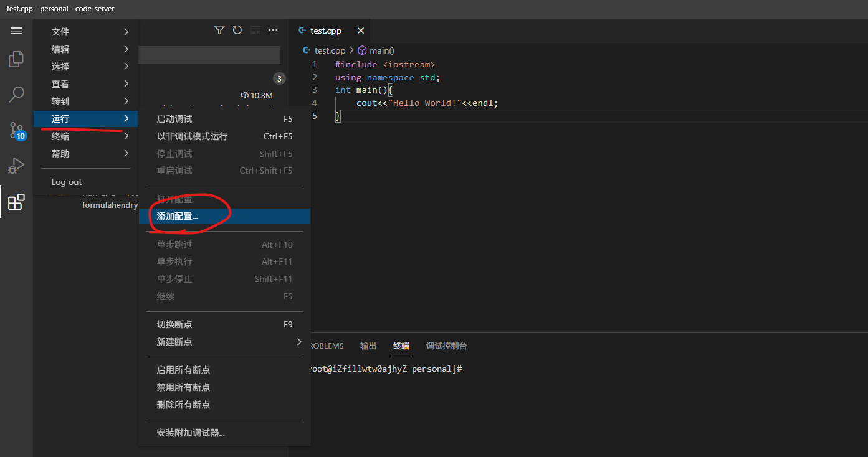The height and width of the screenshot is (457, 868).
Task: Expand the 新建断点 submenu arrow
Action: point(299,342)
